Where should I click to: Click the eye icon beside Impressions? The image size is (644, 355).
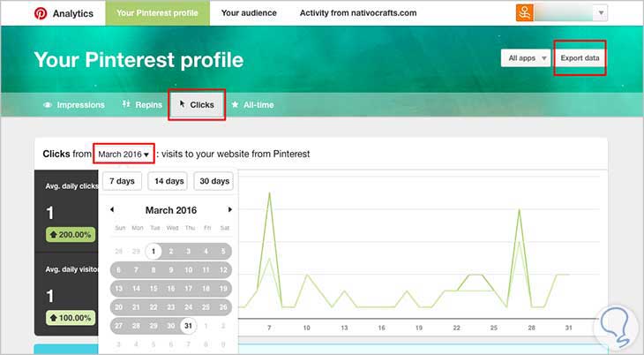coord(48,105)
